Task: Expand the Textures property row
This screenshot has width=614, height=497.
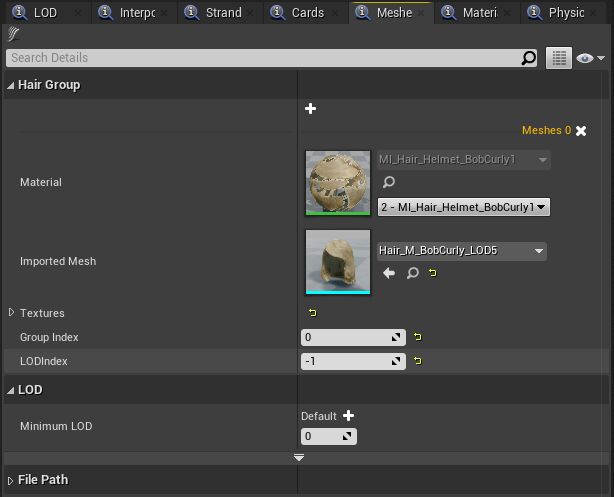Action: click(x=12, y=313)
